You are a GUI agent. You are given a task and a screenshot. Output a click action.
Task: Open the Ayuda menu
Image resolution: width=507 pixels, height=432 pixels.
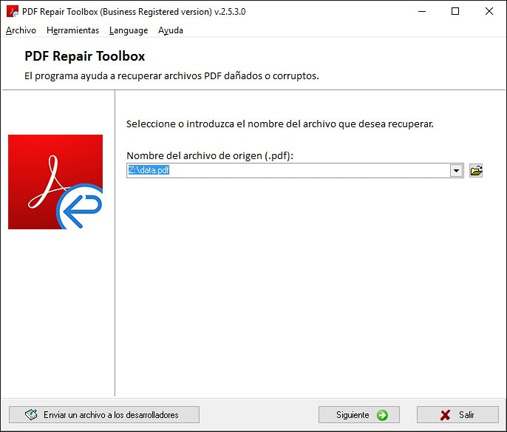pos(170,30)
